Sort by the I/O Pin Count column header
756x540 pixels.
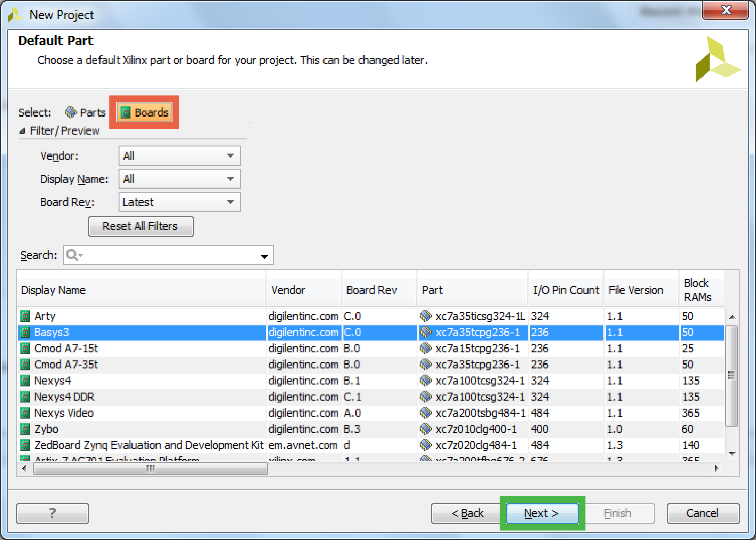click(x=566, y=290)
